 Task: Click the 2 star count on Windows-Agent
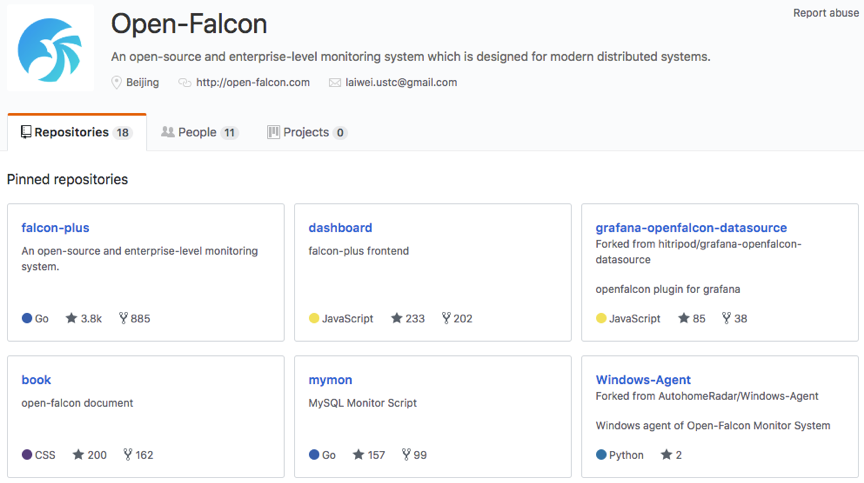pos(679,455)
